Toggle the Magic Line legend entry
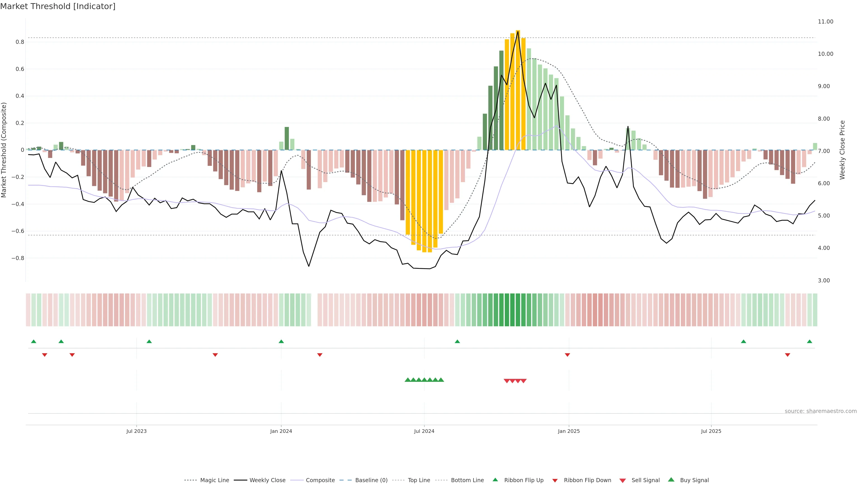 point(214,480)
